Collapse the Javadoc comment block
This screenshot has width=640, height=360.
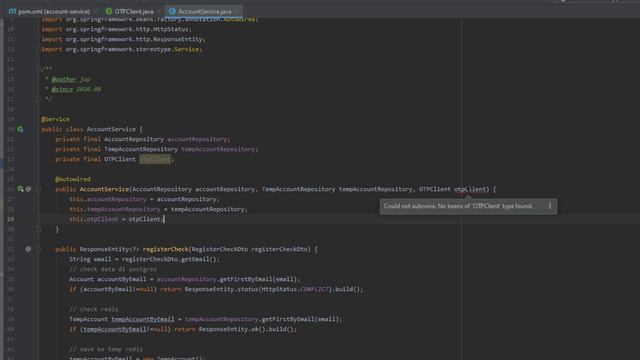(38, 69)
